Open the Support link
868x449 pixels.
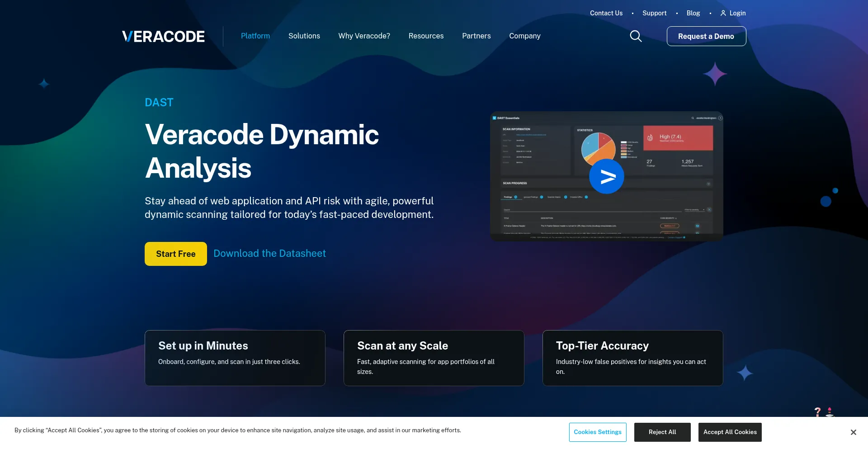[x=655, y=13]
